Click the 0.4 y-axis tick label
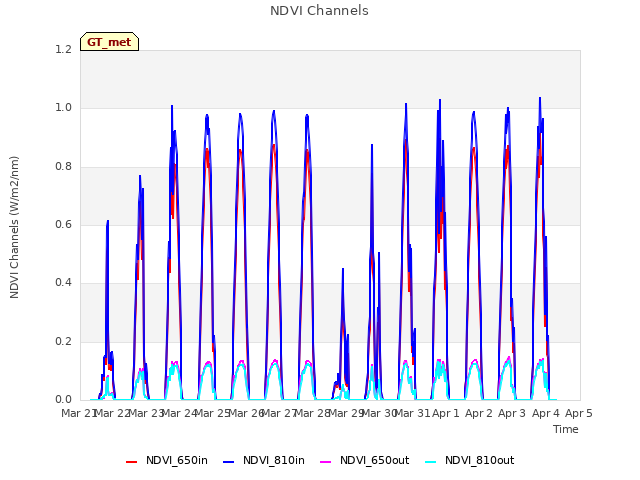The width and height of the screenshot is (640, 480). (x=63, y=282)
